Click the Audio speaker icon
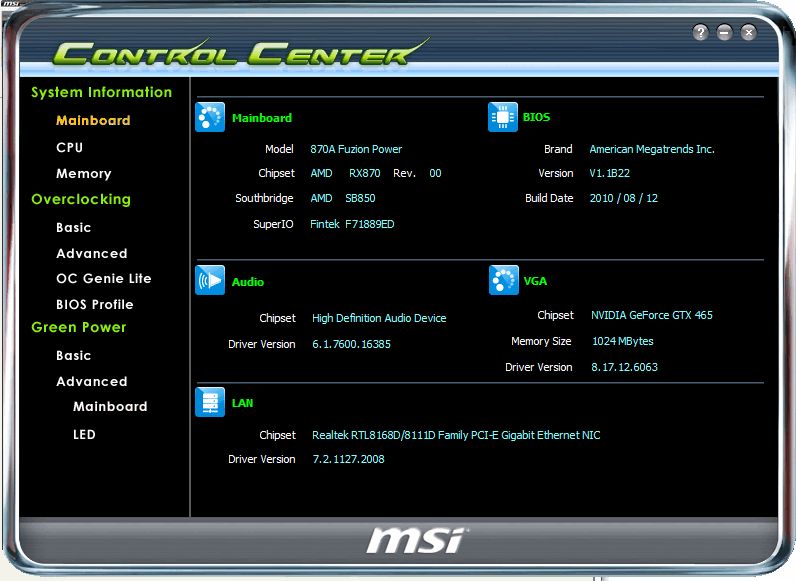Image resolution: width=796 pixels, height=581 pixels. tap(210, 280)
